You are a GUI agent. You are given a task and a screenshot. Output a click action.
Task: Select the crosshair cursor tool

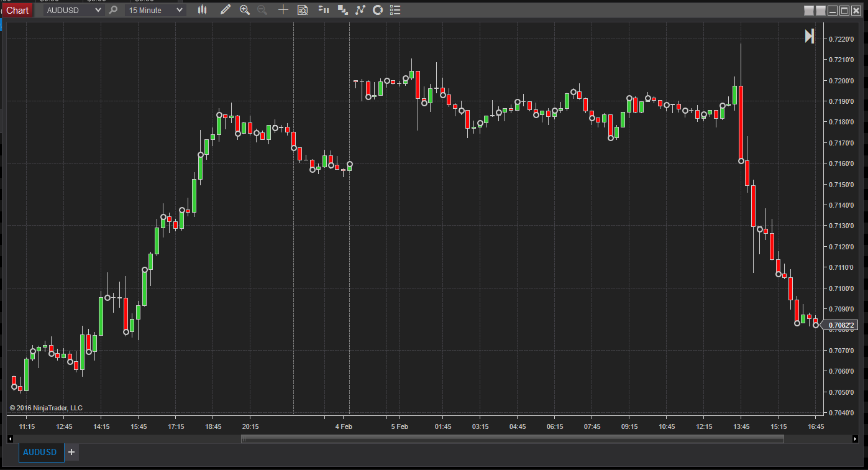tap(283, 10)
